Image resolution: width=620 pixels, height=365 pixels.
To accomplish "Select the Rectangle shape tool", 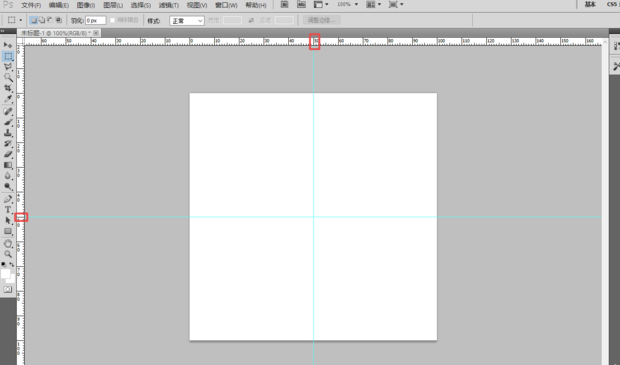I will [8, 231].
